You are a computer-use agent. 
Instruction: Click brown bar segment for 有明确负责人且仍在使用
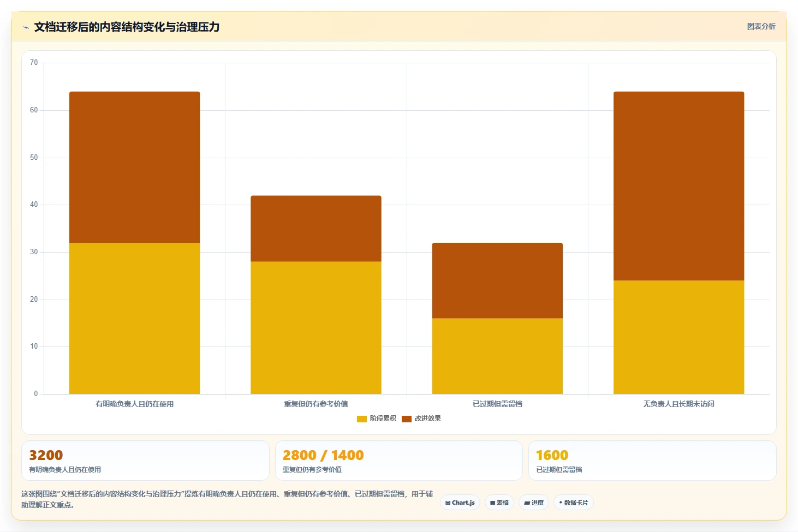point(134,167)
